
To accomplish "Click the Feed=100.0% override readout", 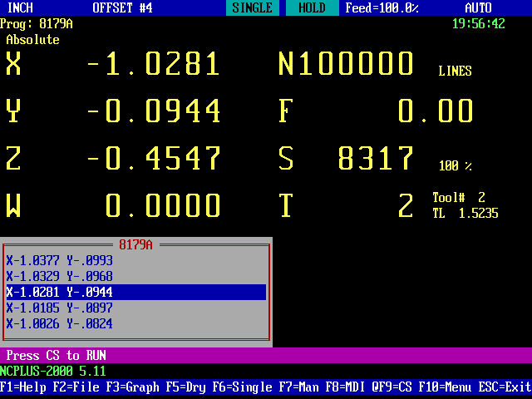I will [382, 7].
